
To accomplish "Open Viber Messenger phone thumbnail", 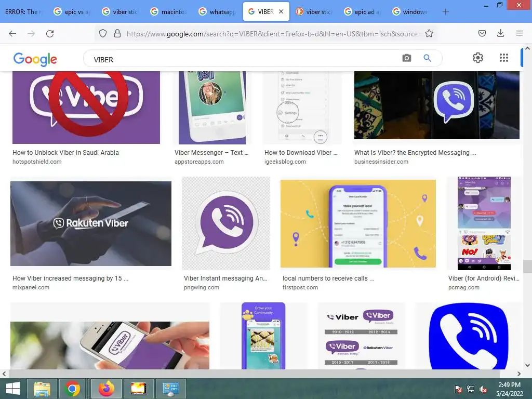I will click(212, 108).
